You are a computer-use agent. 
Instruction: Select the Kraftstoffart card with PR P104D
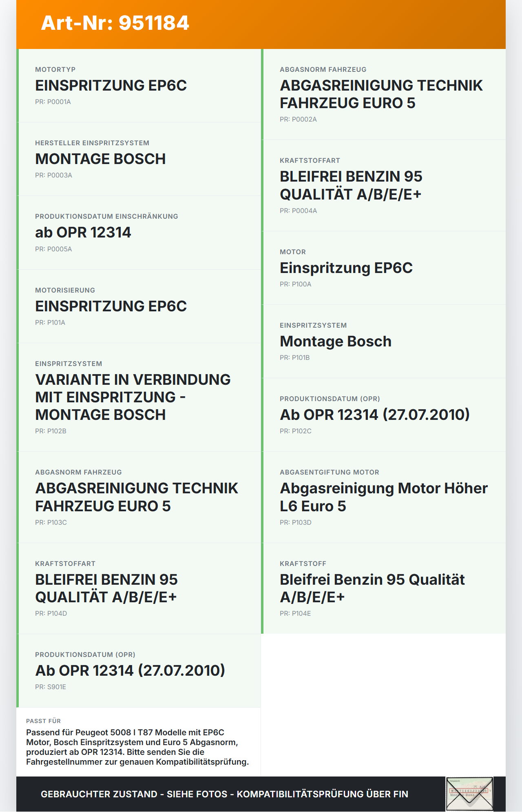click(139, 588)
